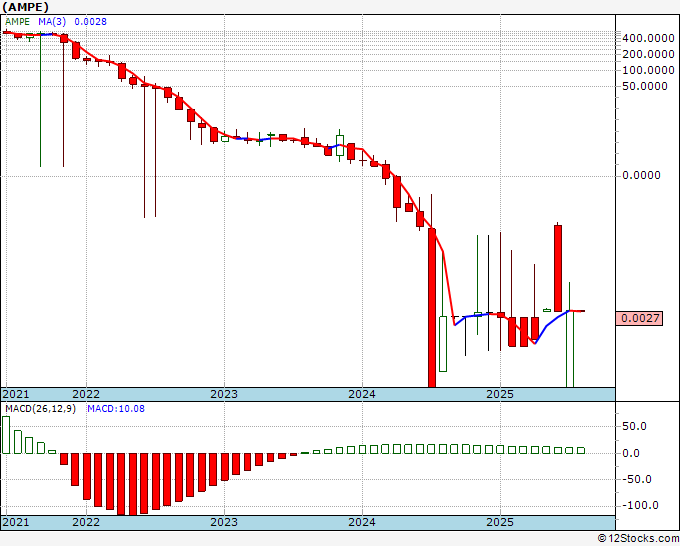Click the 400.0000 price axis label
The image size is (680, 546).
(648, 39)
